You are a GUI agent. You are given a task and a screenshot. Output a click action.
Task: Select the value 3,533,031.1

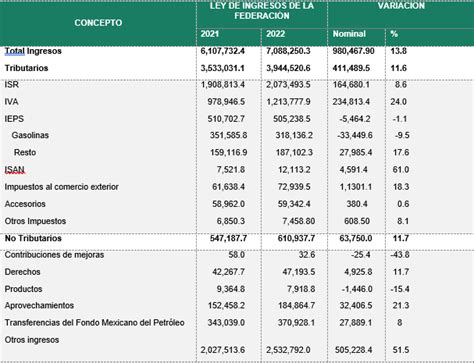[222, 68]
